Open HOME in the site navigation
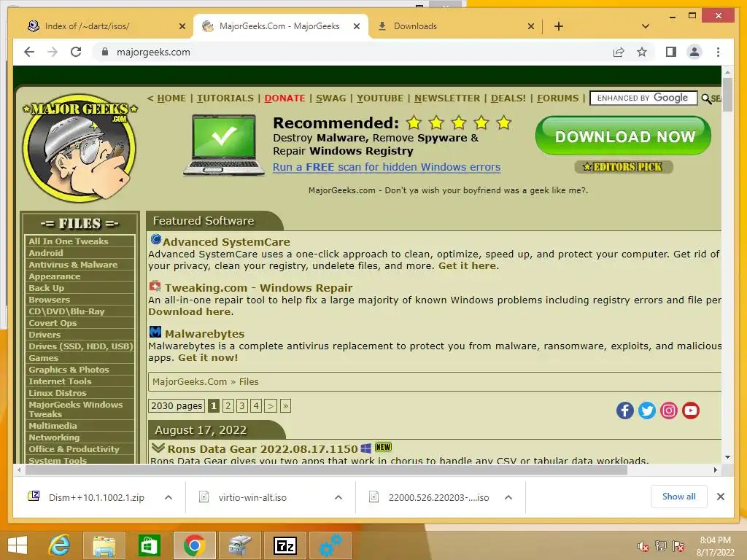 click(171, 98)
